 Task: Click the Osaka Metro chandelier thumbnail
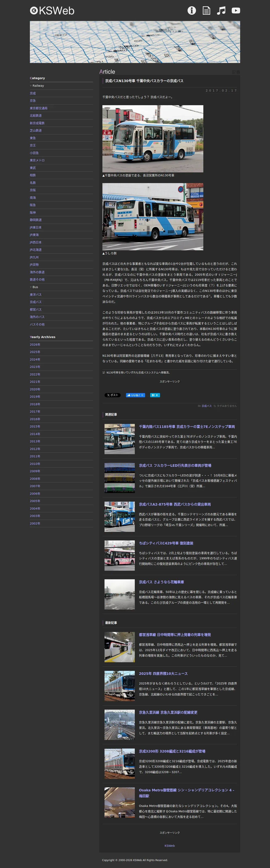click(x=119, y=802)
